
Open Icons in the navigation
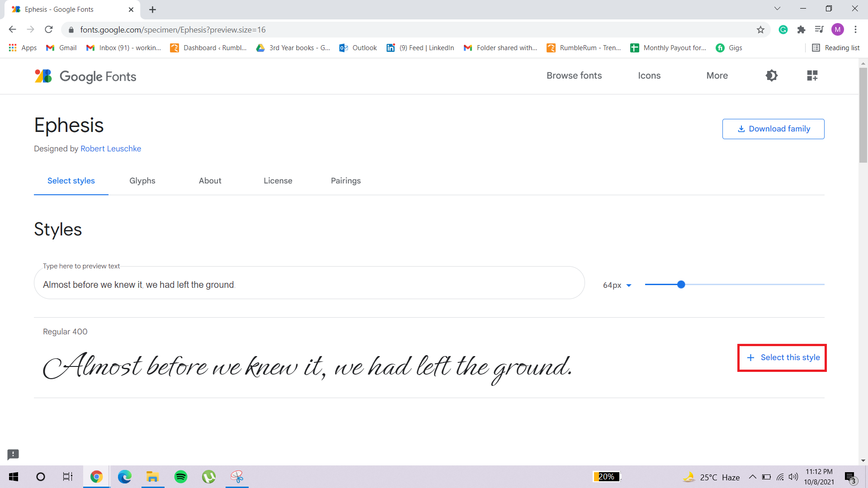click(649, 75)
